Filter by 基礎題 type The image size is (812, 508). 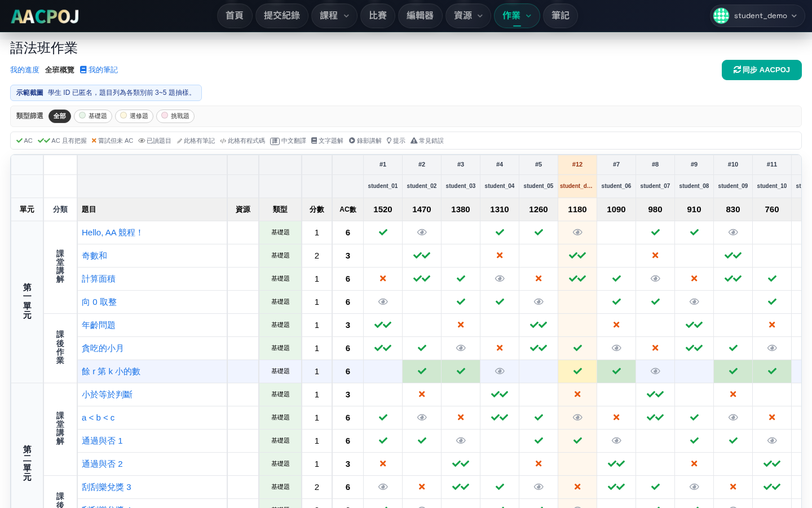[93, 116]
